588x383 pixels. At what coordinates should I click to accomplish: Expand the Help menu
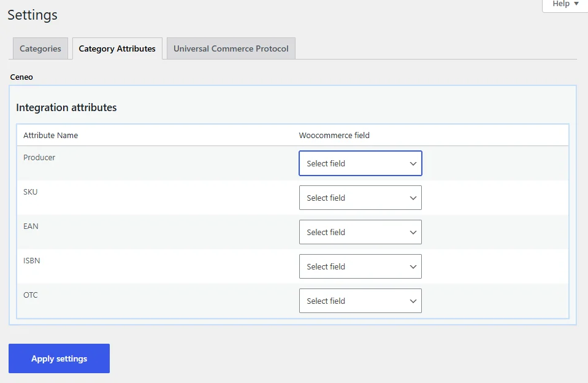pos(565,4)
